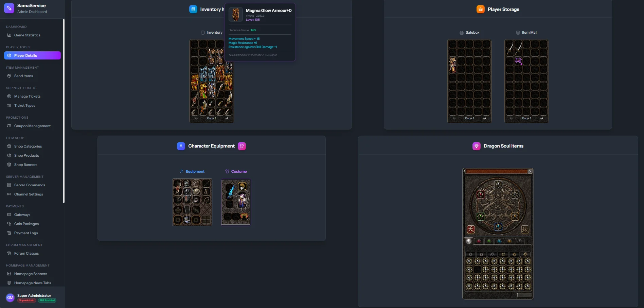Screen dimensions: 644x308
Task: Click the blue Character Equipment person icon
Action: [181, 146]
